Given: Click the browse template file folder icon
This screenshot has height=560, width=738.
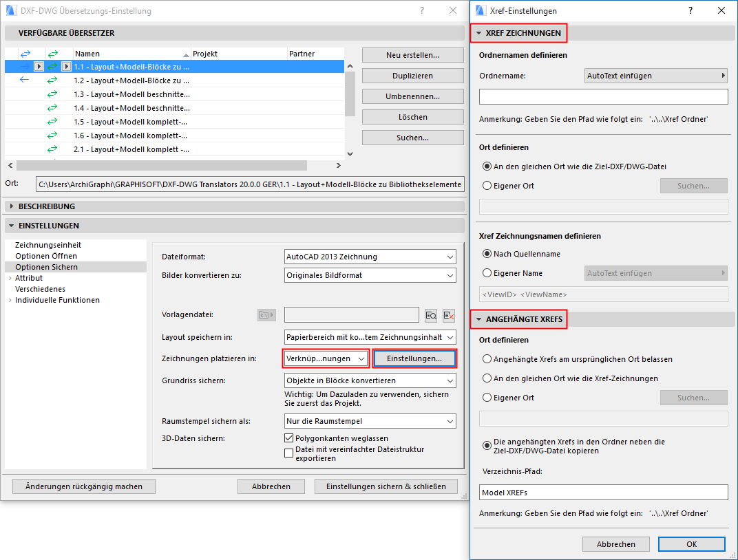Looking at the screenshot, I should [266, 315].
